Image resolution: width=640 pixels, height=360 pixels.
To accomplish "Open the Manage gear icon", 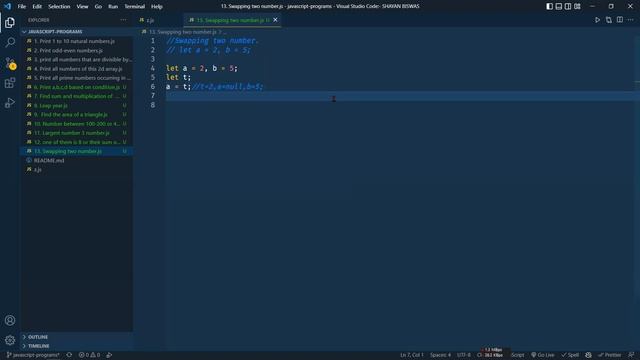I will 10,340.
